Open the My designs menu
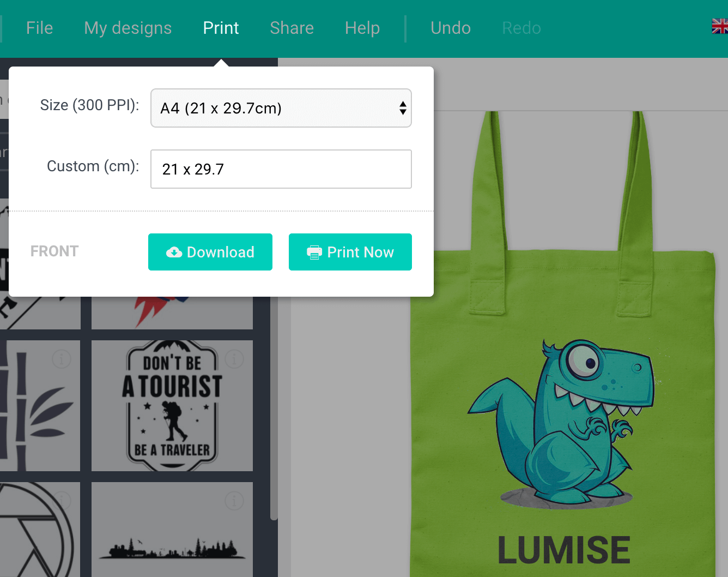This screenshot has height=577, width=728. click(x=128, y=28)
